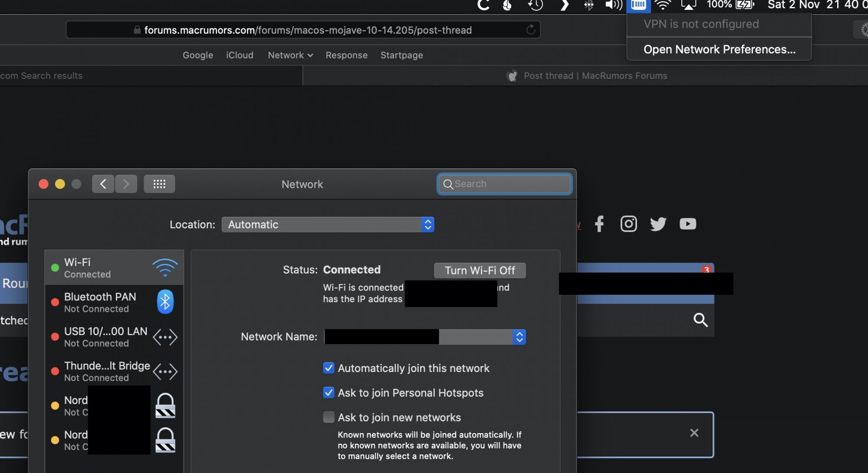This screenshot has width=868, height=473.
Task: Switch to Post thread MacRumors Forums tab
Action: [x=585, y=75]
